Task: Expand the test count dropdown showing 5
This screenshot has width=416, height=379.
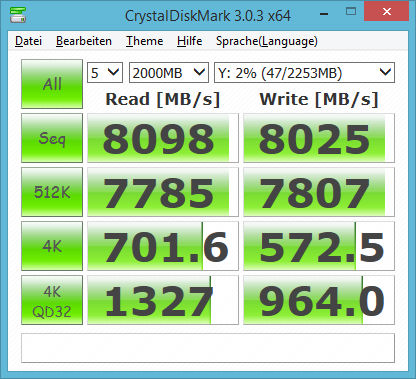Action: [105, 72]
